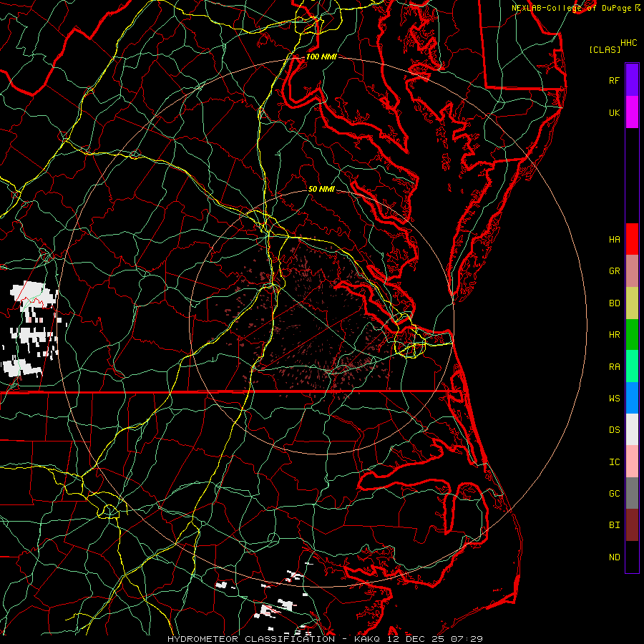The width and height of the screenshot is (644, 644).
Task: Click the 50 NMI range ring label
Action: click(321, 189)
